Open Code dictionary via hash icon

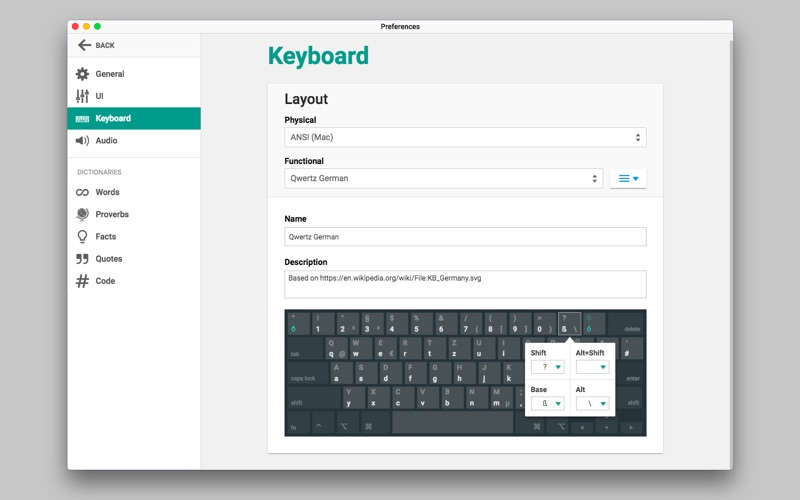point(82,281)
